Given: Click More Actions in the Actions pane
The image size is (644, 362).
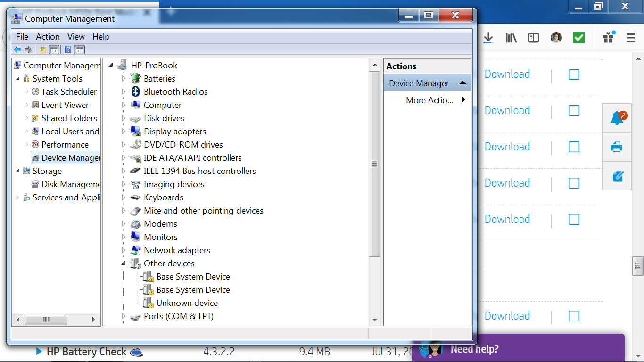Looking at the screenshot, I should point(430,100).
